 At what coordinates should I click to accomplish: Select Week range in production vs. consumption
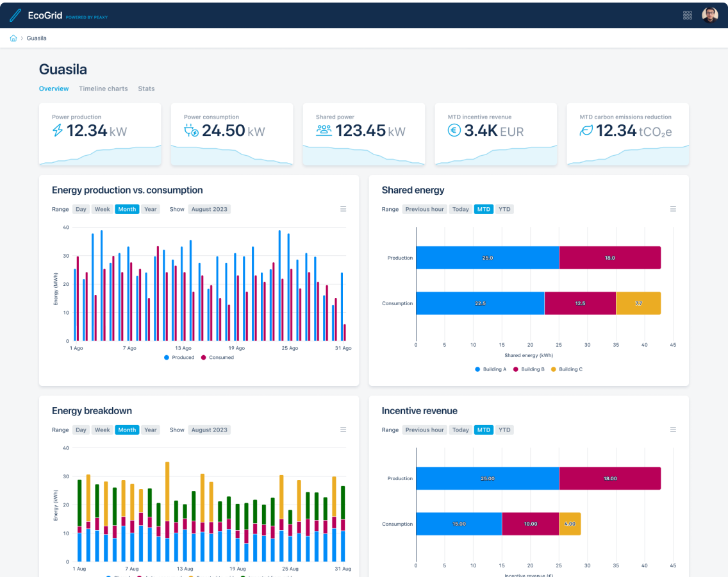(102, 209)
